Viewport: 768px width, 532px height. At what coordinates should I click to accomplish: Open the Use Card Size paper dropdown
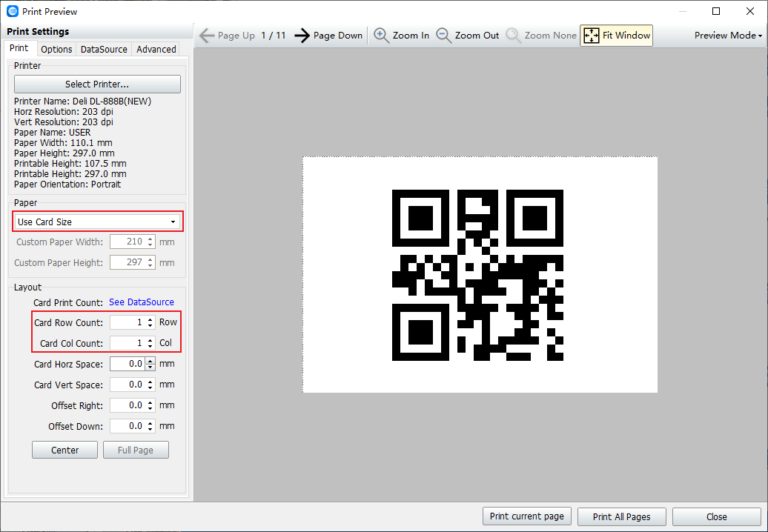coord(97,222)
